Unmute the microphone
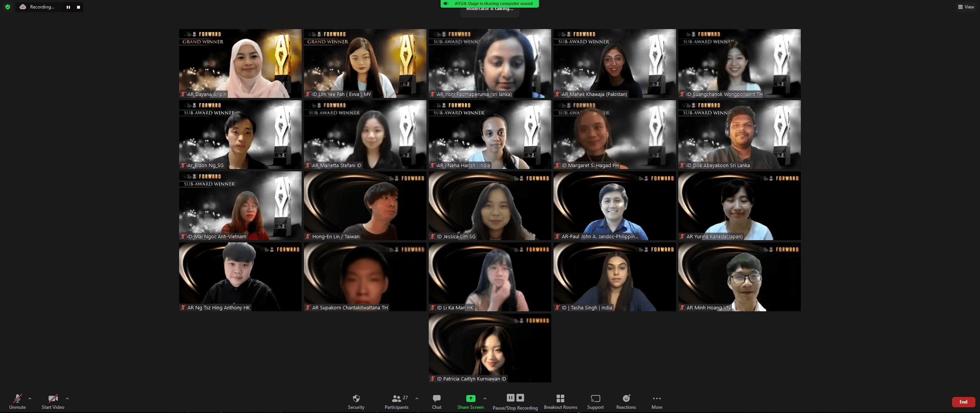Screen dimensions: 980x413 [x=17, y=402]
